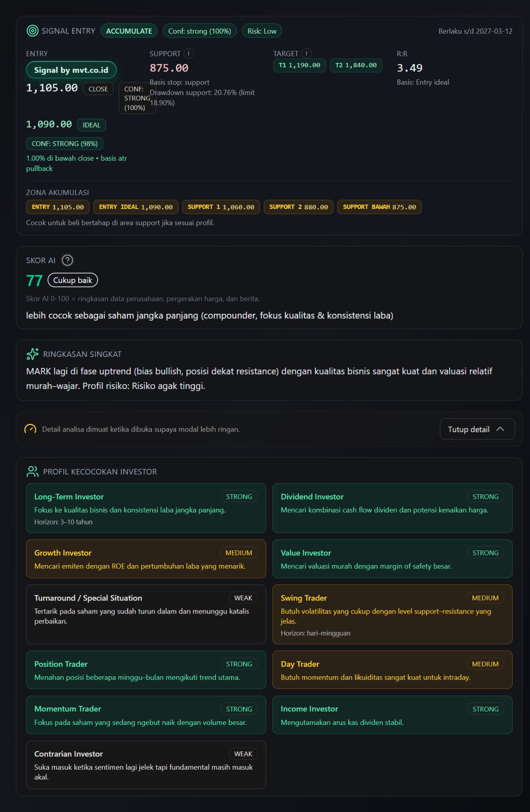Select the Contrarian Investor card
Image resolution: width=530 pixels, height=812 pixels.
pyautogui.click(x=146, y=765)
